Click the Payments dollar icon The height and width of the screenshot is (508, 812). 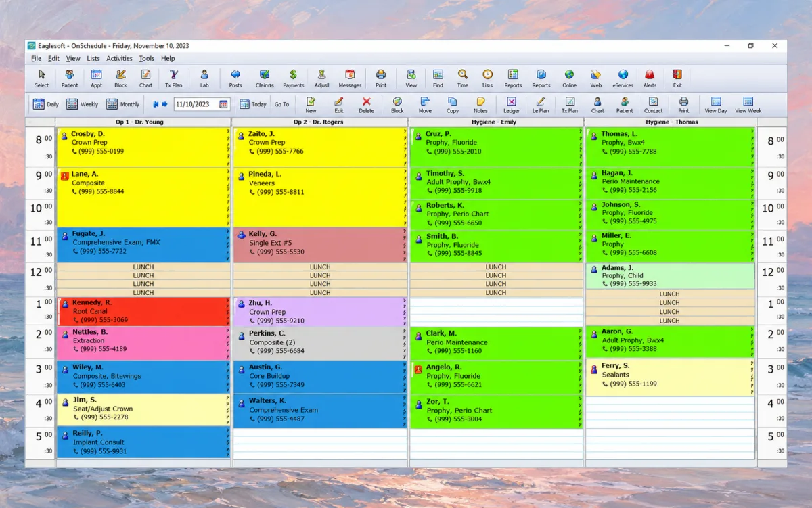coord(293,78)
